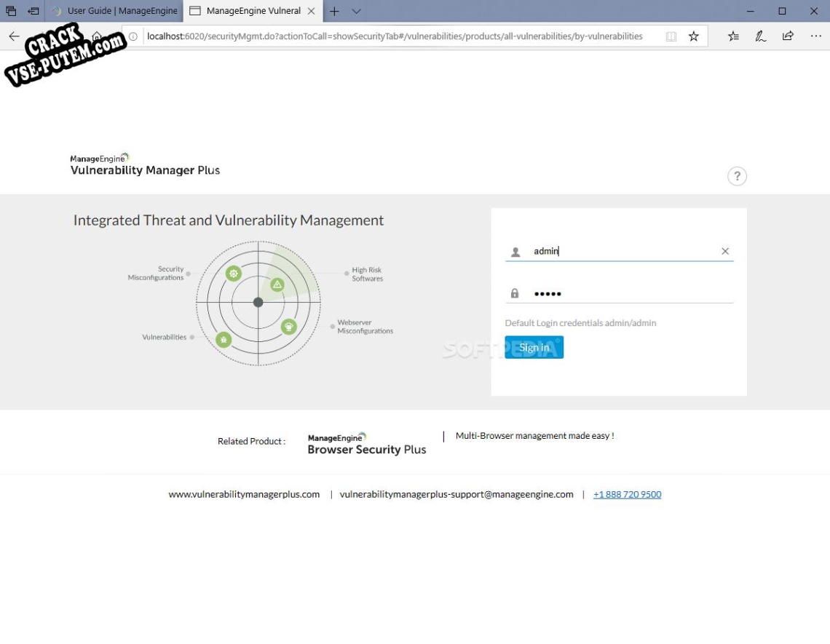Click the Webserver Misconfigurations radar icon
The width and height of the screenshot is (830, 644).
coord(288,327)
